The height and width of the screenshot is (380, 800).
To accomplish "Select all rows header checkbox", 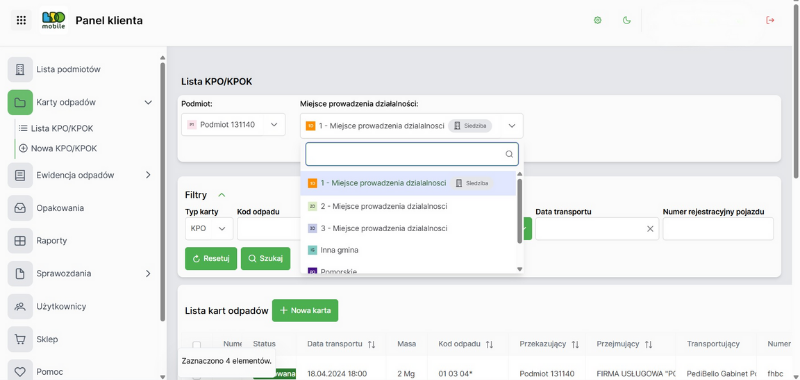I will (x=196, y=345).
